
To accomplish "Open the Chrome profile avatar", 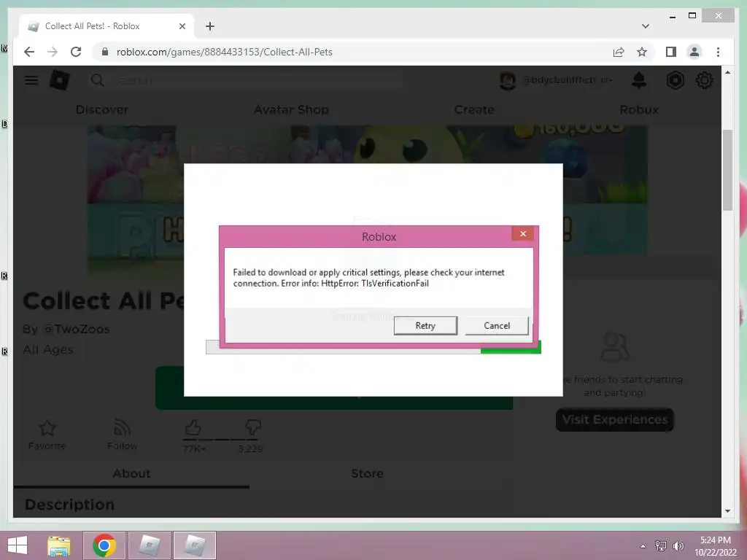I will pyautogui.click(x=694, y=52).
